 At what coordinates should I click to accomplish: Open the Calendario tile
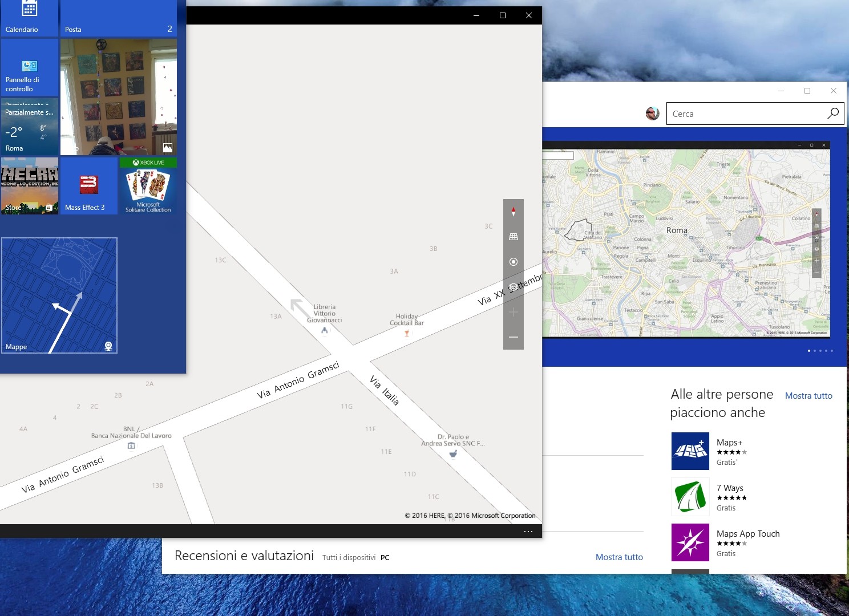[x=30, y=18]
